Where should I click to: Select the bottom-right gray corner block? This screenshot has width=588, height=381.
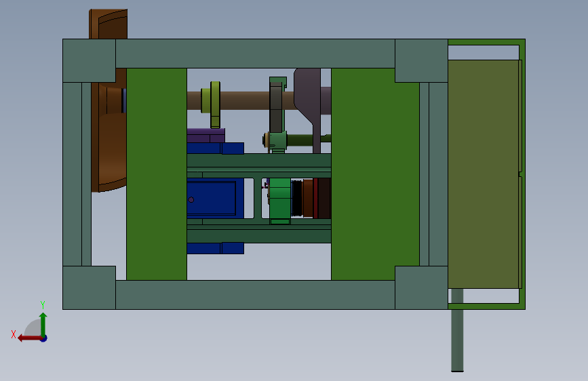pyautogui.click(x=421, y=287)
